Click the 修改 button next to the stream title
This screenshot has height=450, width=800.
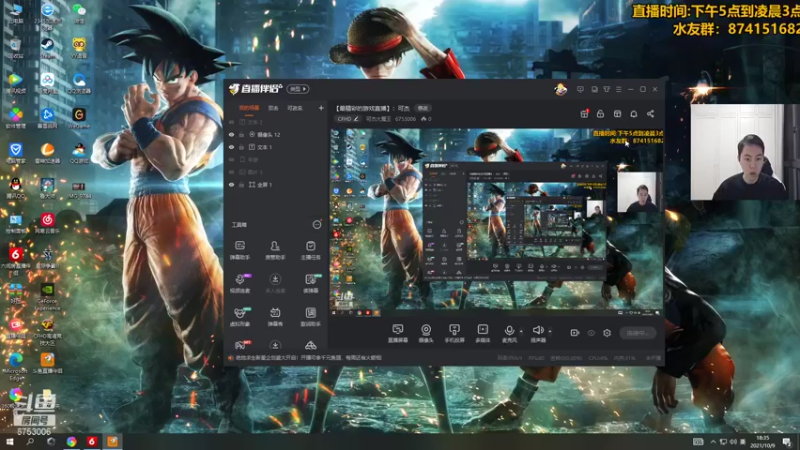click(x=423, y=108)
